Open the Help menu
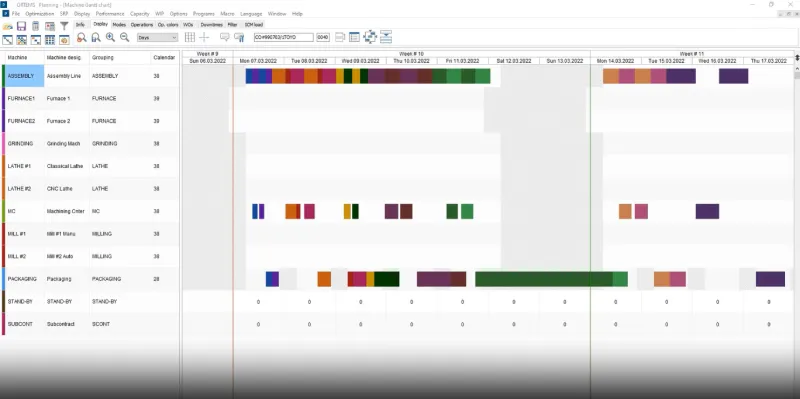Screen dimensions: 800x399 297,14
